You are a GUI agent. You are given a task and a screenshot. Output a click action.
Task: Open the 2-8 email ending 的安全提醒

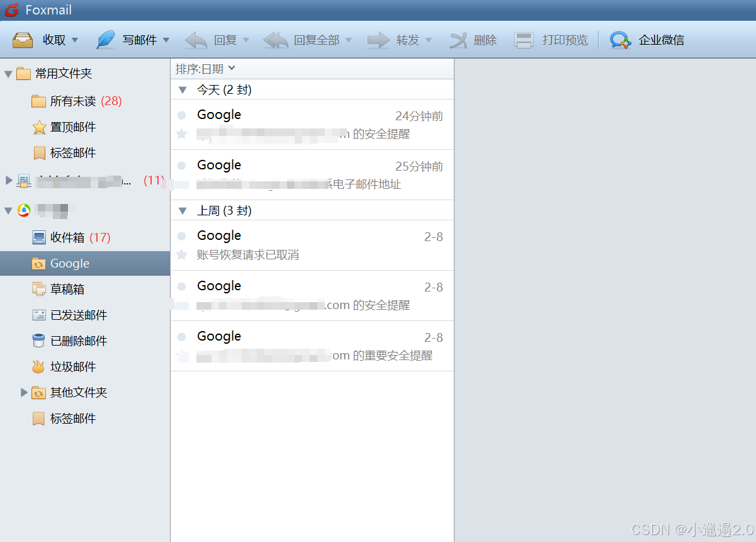coord(312,296)
